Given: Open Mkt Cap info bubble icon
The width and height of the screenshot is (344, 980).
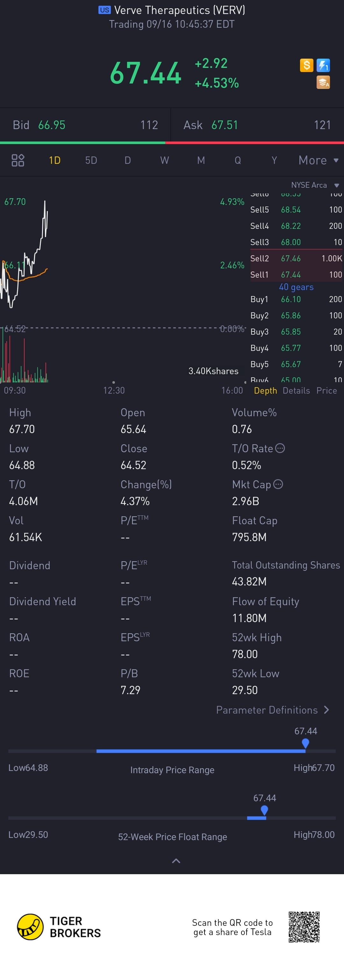Looking at the screenshot, I should pos(278,484).
